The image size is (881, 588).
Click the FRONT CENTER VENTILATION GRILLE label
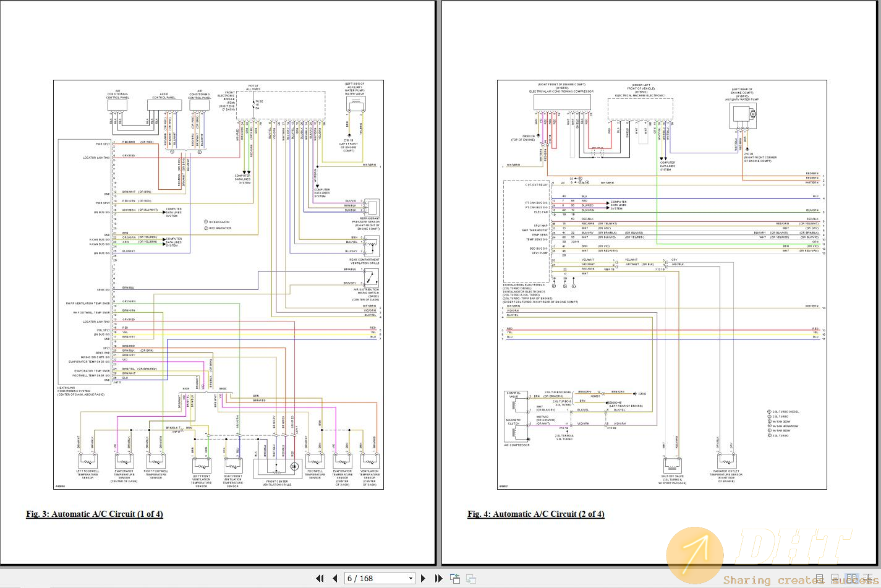[276, 483]
